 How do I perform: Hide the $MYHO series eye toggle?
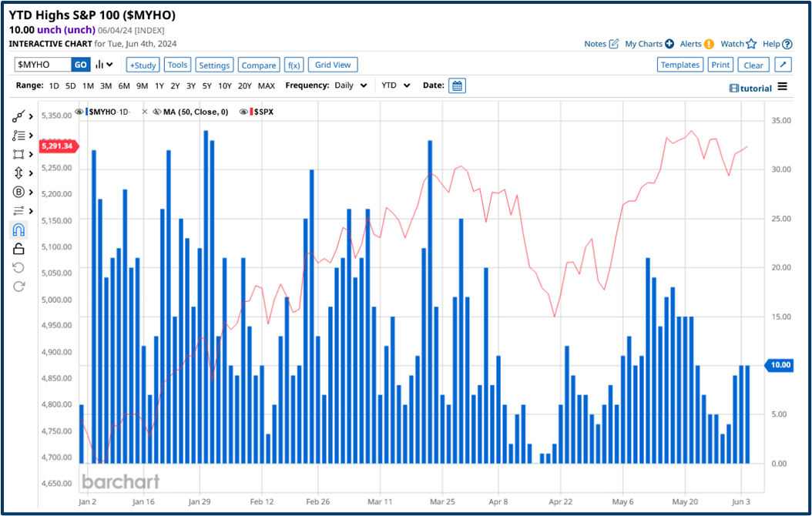(x=78, y=112)
